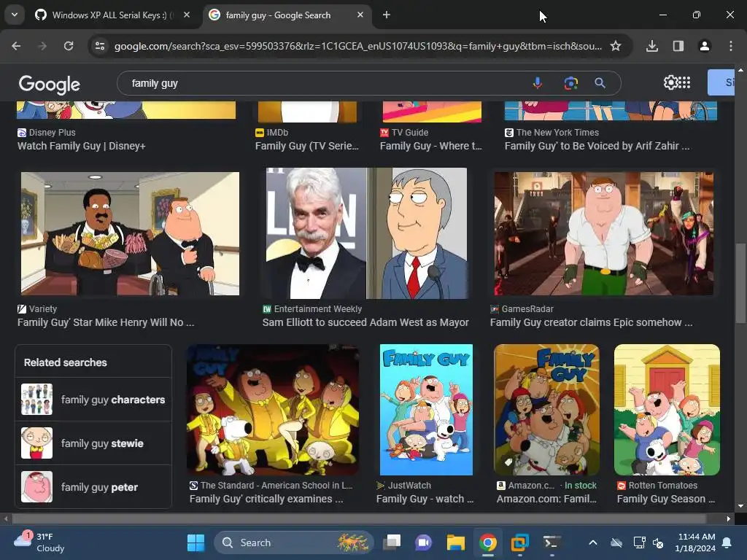Open the Chrome profile icon
747x560 pixels.
pyautogui.click(x=705, y=46)
